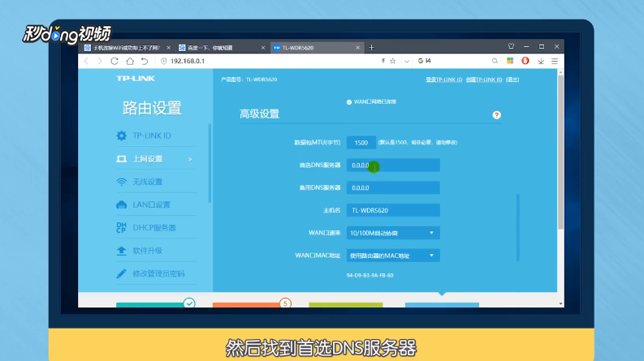Click the 产品型号 TL-WDR5620 text
This screenshot has width=644, height=361.
pyautogui.click(x=249, y=80)
